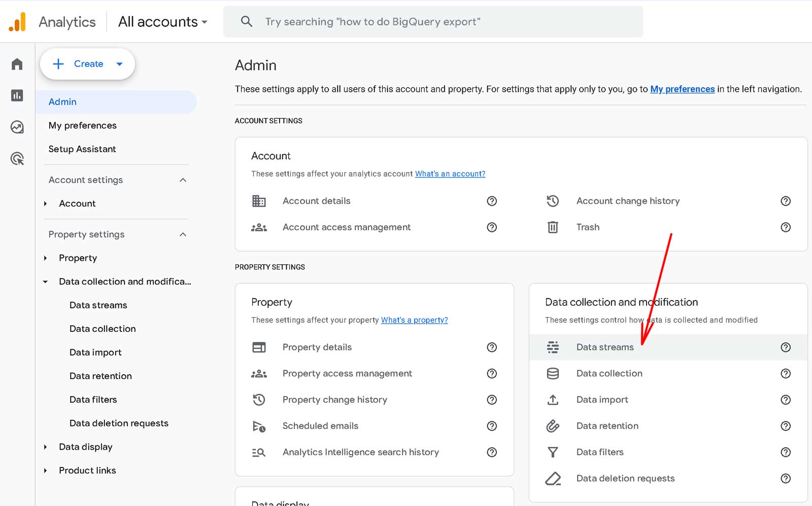Open the All accounts dropdown
Viewport: 812px width, 506px height.
[163, 22]
